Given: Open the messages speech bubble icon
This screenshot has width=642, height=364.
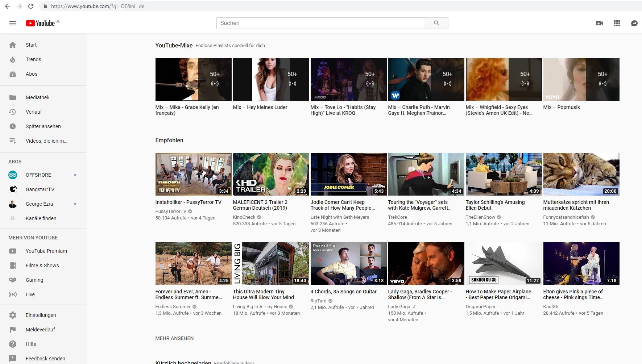Looking at the screenshot, I should click(634, 23).
